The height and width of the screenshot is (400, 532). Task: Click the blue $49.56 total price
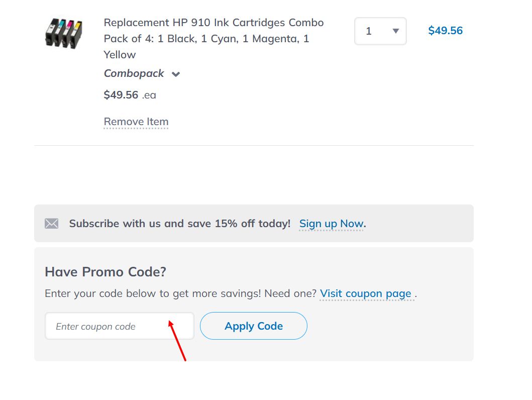445,30
